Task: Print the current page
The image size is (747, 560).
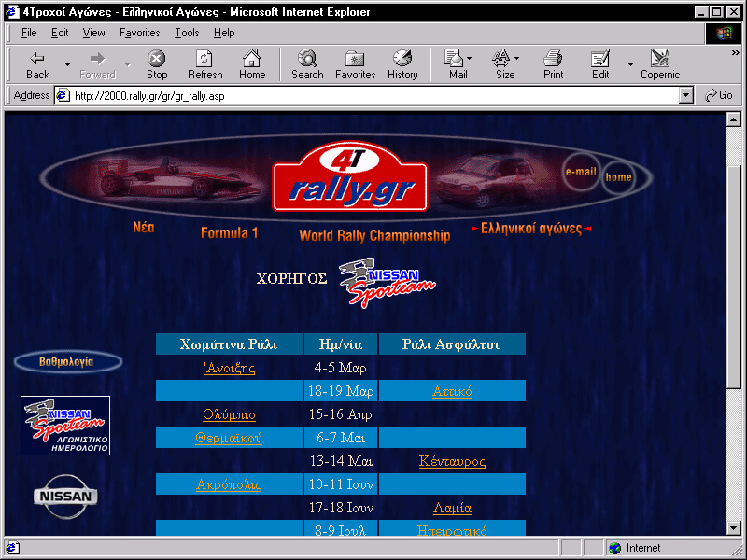Action: [553, 64]
